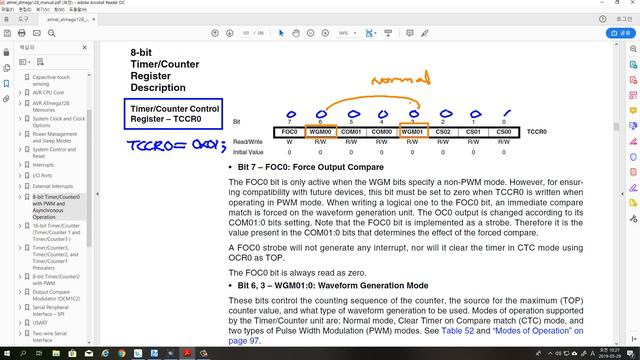
Task: Expand Power Management and Sleep Modes bookmark
Action: (20, 134)
